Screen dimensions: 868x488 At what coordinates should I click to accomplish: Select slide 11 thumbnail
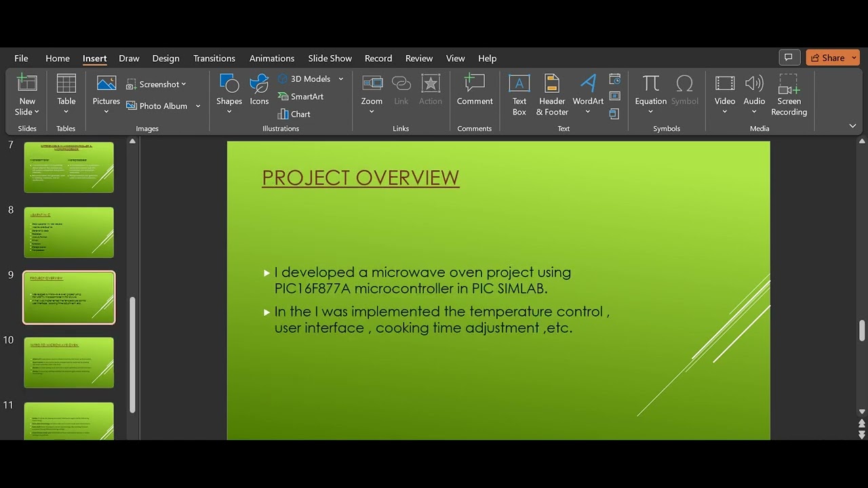(x=69, y=421)
